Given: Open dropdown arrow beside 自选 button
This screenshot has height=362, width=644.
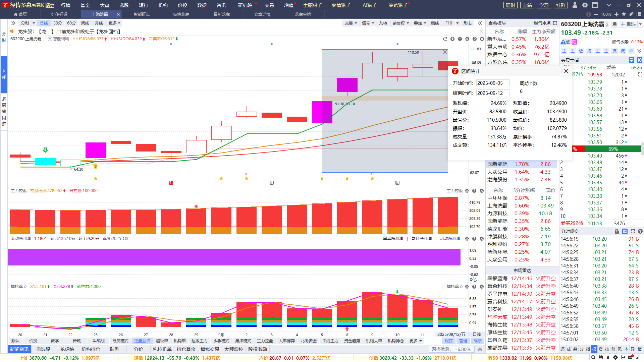Looking at the screenshot, I should coord(640,24).
